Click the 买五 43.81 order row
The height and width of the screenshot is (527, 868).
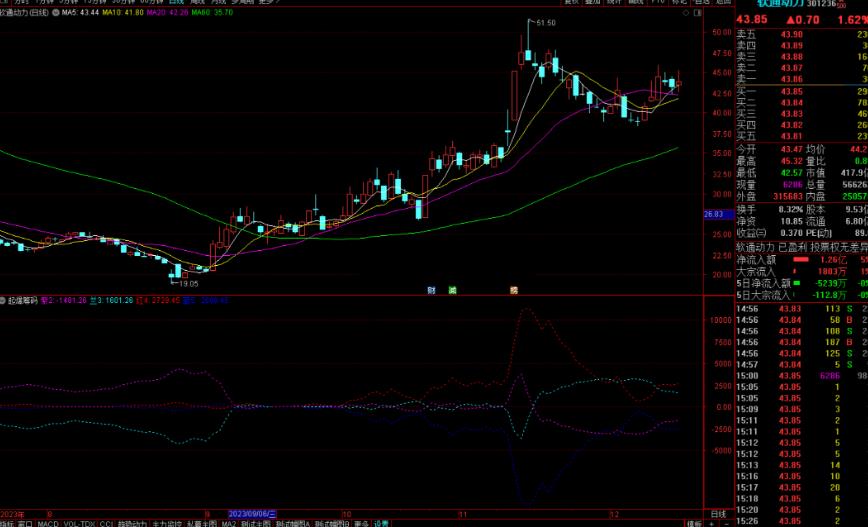pos(802,136)
